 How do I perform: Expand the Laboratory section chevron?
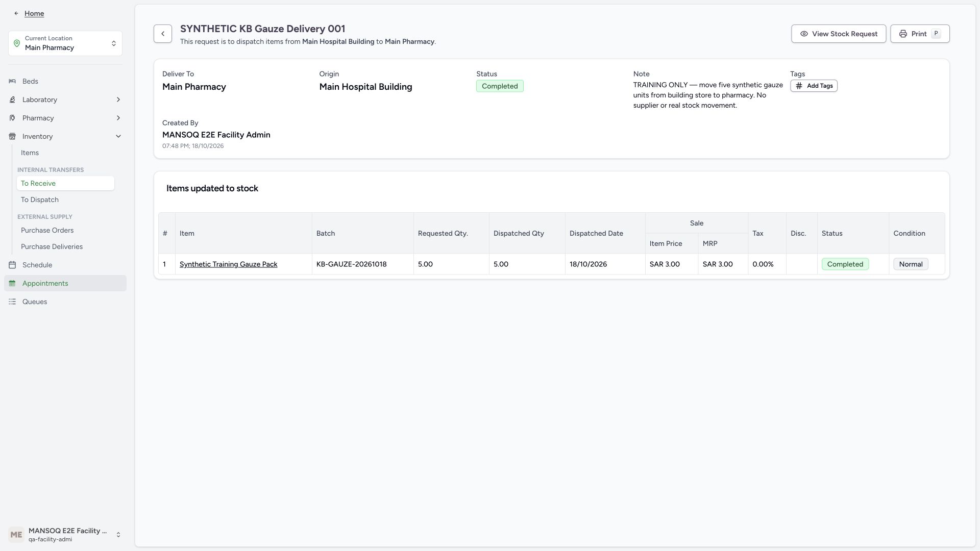118,99
